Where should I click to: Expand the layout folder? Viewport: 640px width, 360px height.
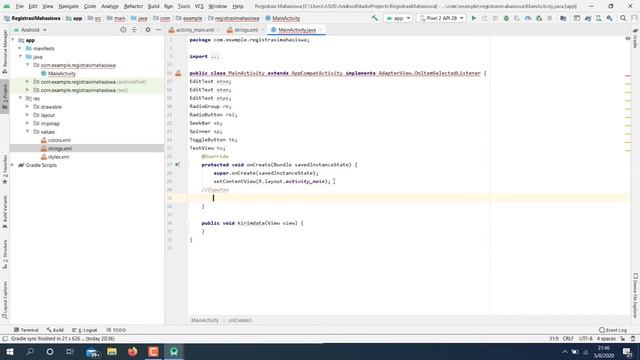click(x=27, y=115)
